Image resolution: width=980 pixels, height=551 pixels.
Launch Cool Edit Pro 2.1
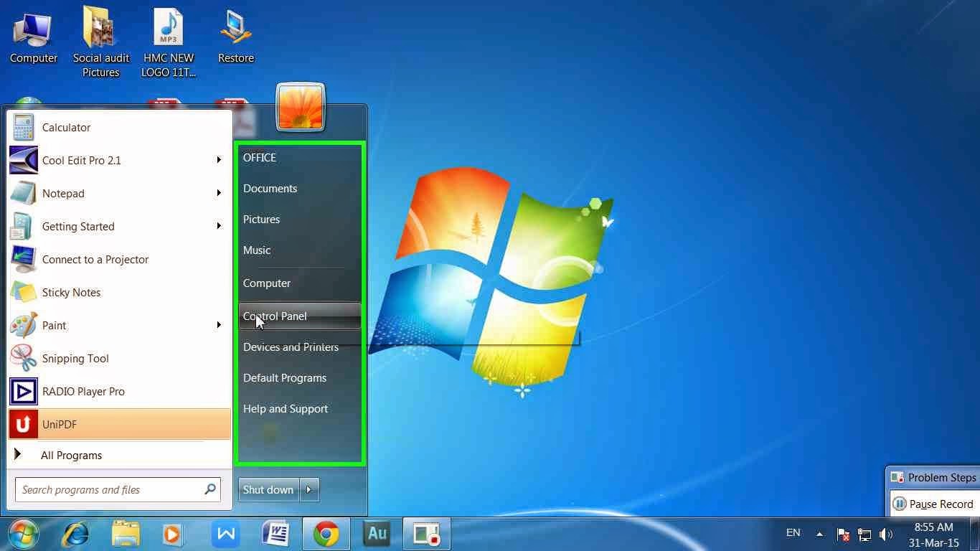(x=119, y=161)
